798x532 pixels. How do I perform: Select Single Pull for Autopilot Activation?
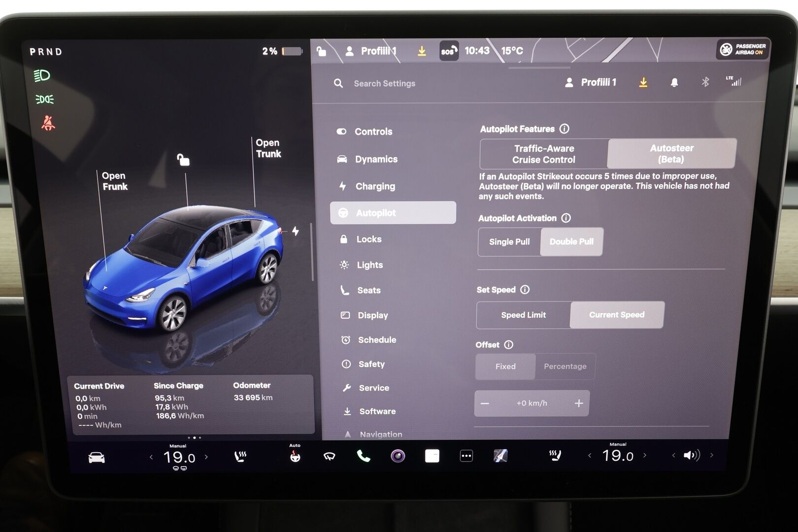pos(509,242)
